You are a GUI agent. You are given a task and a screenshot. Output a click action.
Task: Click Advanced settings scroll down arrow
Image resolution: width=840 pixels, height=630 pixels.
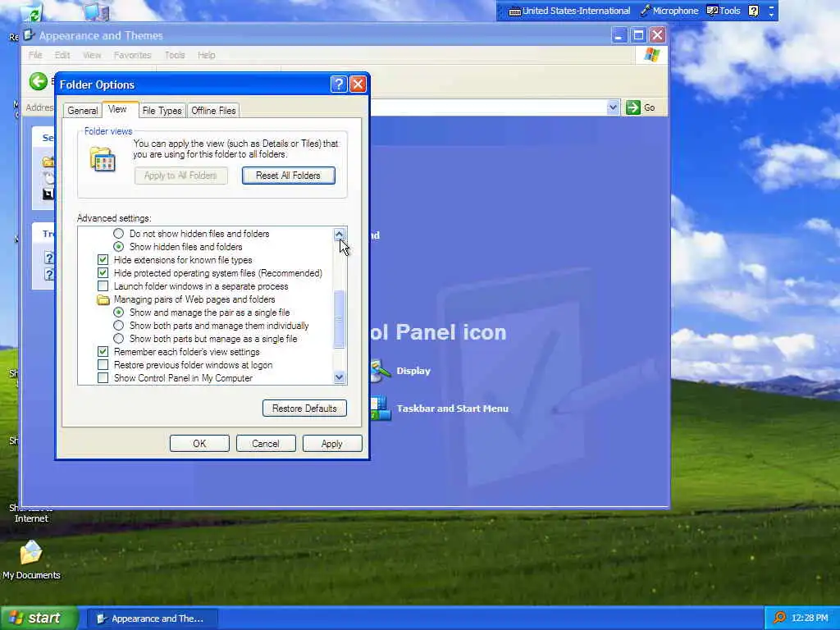(x=339, y=377)
